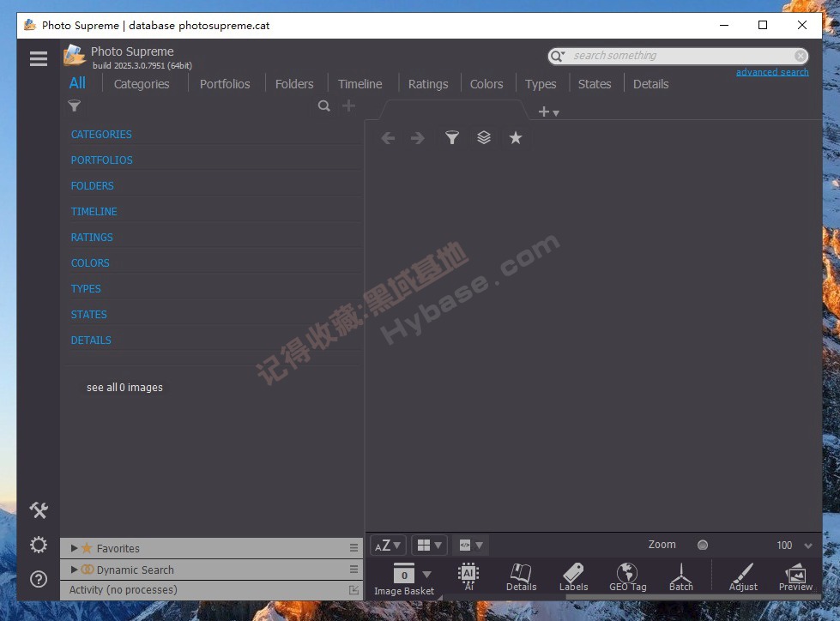Screen dimensions: 840x621
Task: Open the Adjust tool
Action: click(743, 577)
